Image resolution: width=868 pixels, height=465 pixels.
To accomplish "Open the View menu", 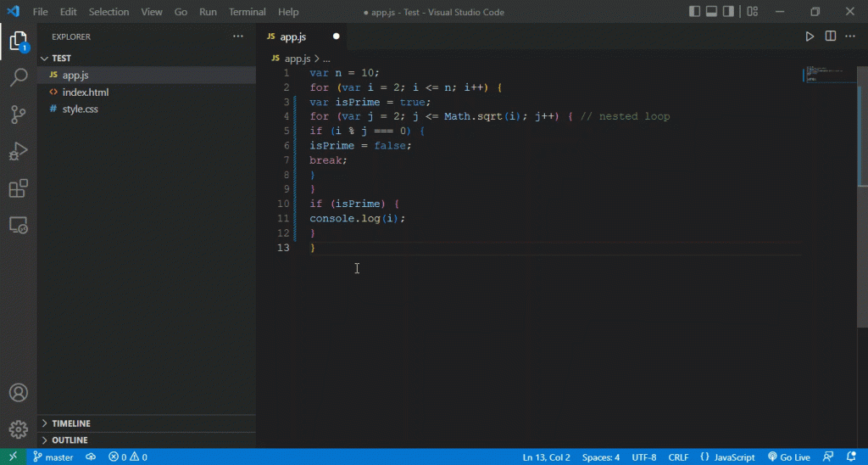I will [152, 12].
